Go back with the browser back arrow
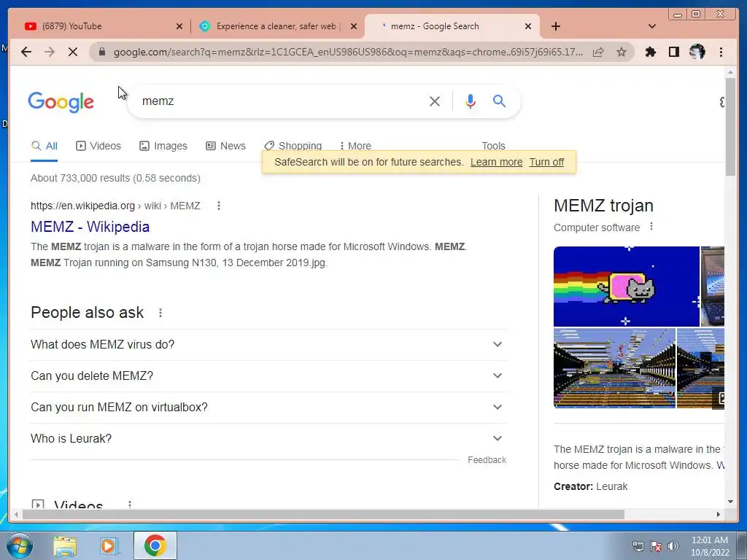The image size is (747, 560). tap(26, 52)
